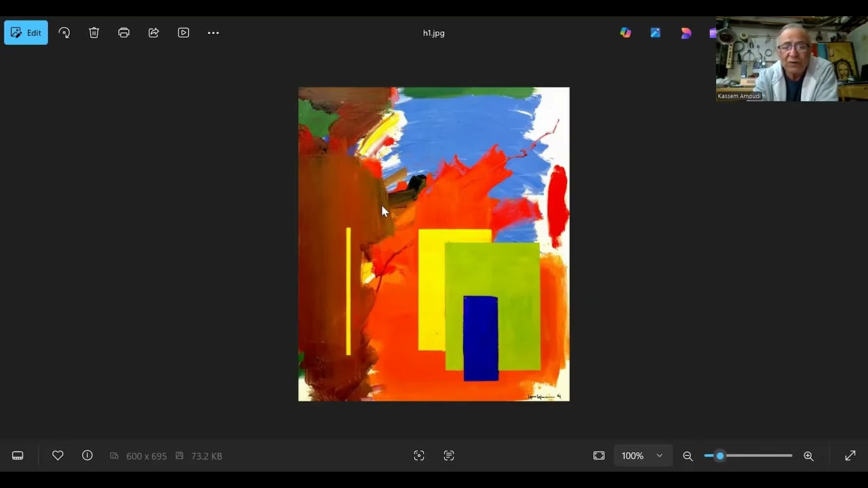Open visual search icon
868x488 pixels.
click(x=419, y=456)
